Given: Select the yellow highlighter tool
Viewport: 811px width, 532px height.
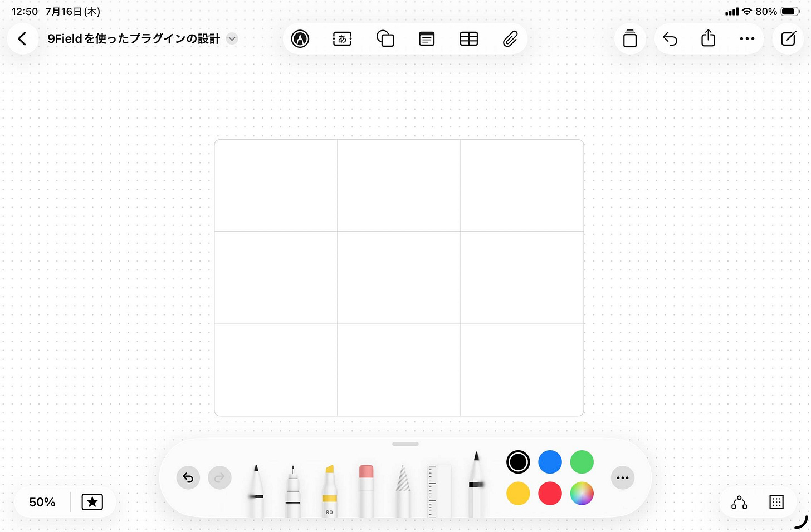Looking at the screenshot, I should coord(329,491).
